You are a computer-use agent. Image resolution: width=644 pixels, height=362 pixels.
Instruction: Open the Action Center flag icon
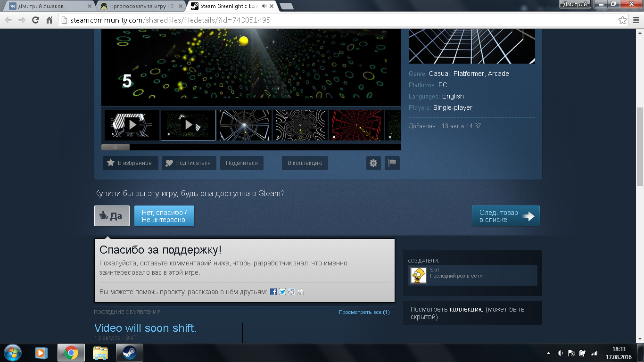tap(571, 353)
